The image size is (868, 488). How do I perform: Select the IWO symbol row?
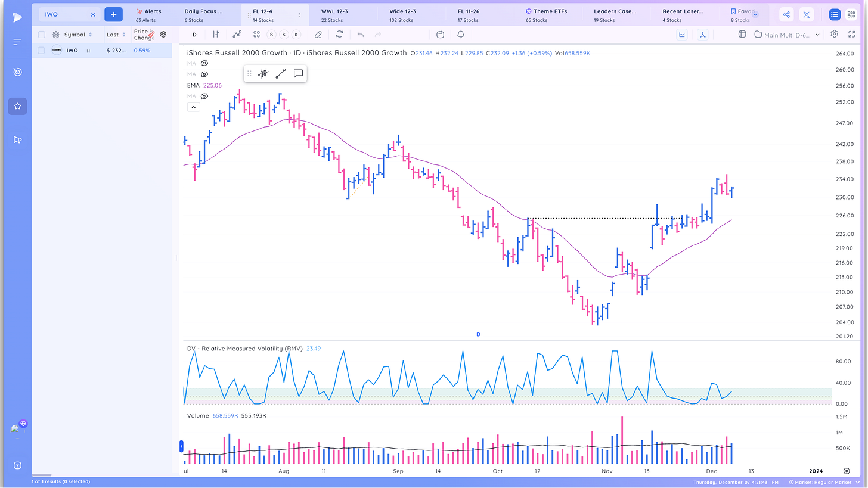(102, 51)
